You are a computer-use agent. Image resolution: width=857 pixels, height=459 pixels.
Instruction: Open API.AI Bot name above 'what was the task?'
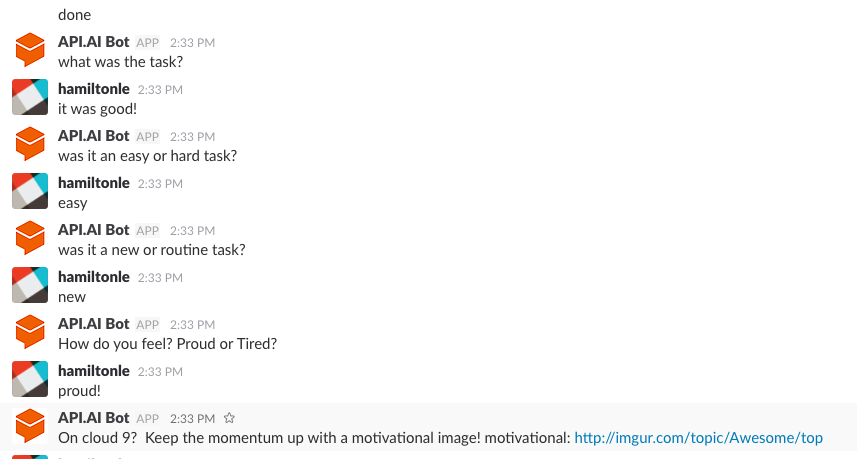pos(93,42)
